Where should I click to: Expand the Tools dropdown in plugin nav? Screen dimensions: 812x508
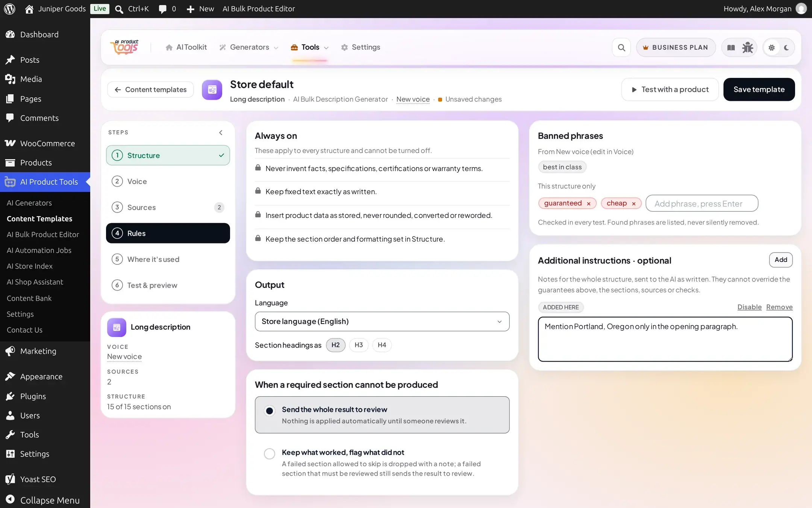pos(310,47)
